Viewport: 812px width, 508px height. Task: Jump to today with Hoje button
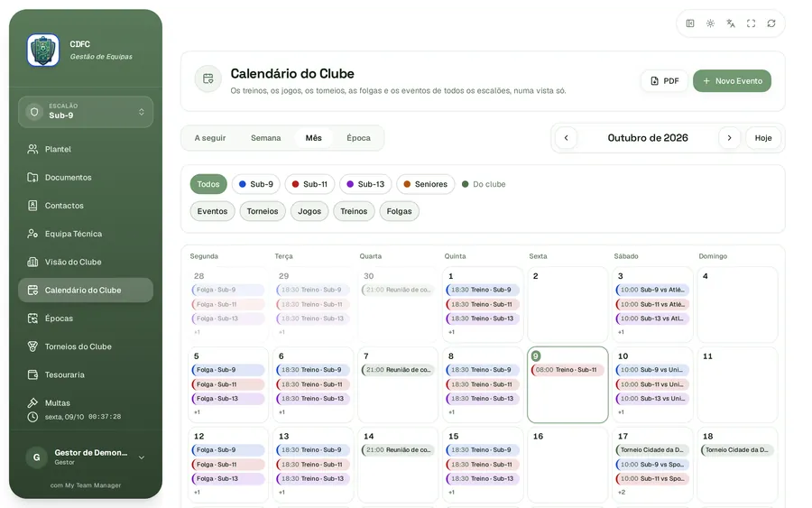click(x=762, y=138)
